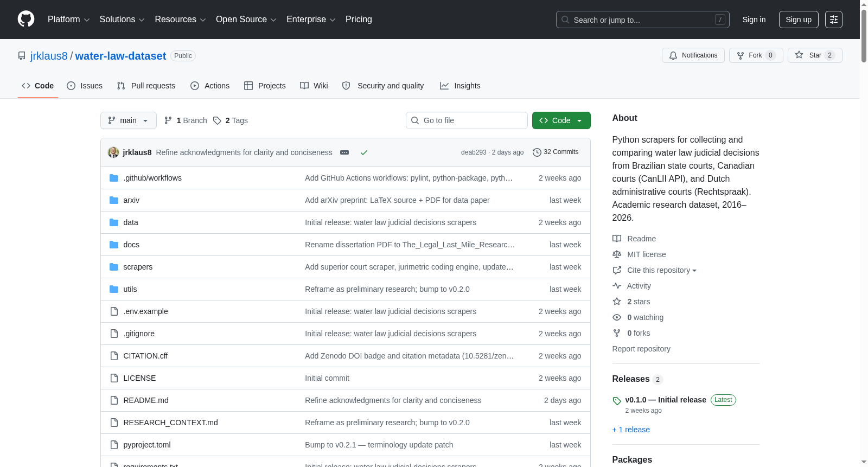Select the Code repository tab

click(38, 86)
